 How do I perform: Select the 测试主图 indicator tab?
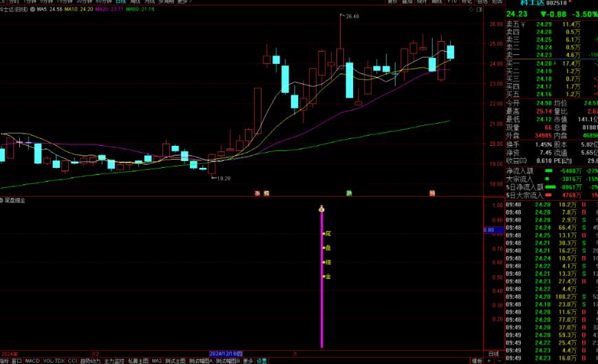coord(175,361)
